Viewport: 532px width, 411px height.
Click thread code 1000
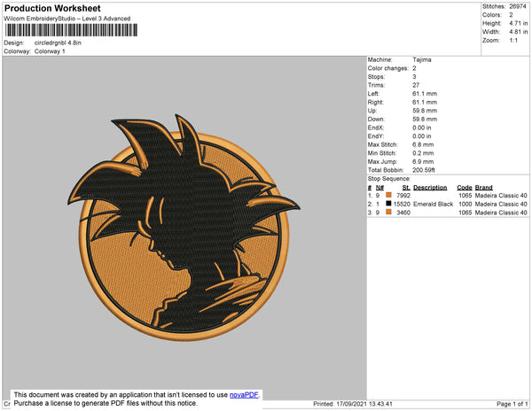[x=465, y=204]
